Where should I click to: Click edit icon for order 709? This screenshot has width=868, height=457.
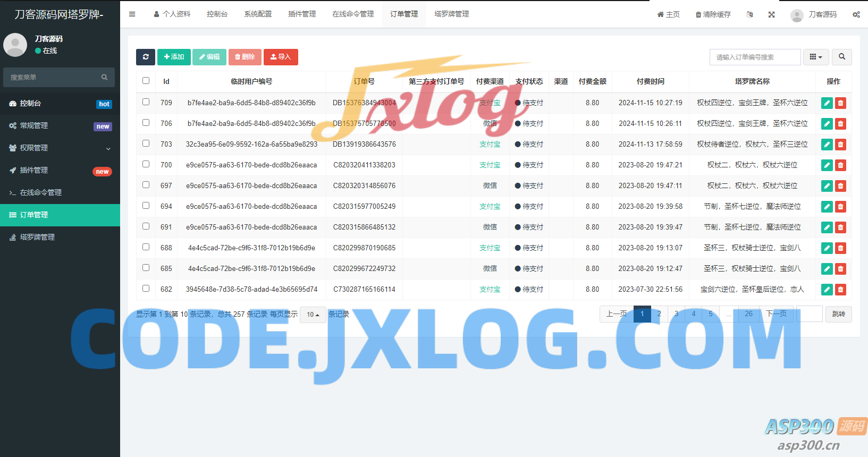point(827,103)
